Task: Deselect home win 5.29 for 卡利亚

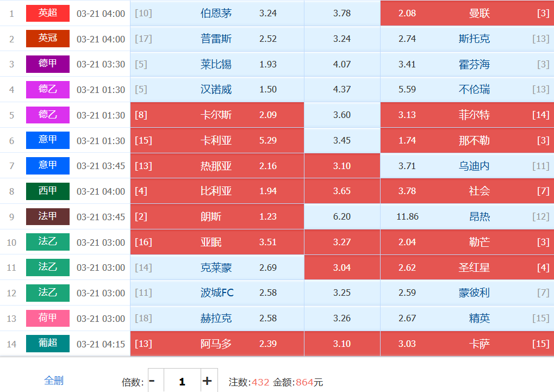Action: 217,140
